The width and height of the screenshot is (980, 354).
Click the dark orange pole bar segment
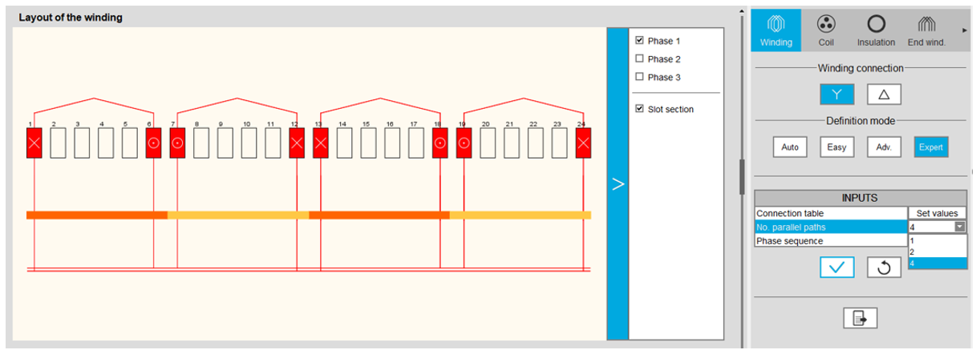click(x=96, y=215)
